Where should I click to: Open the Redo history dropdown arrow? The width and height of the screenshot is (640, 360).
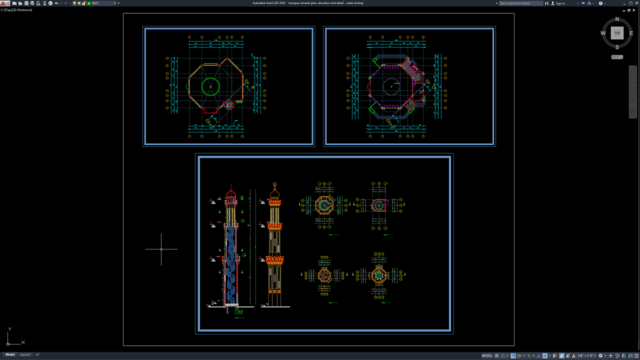[x=70, y=3]
